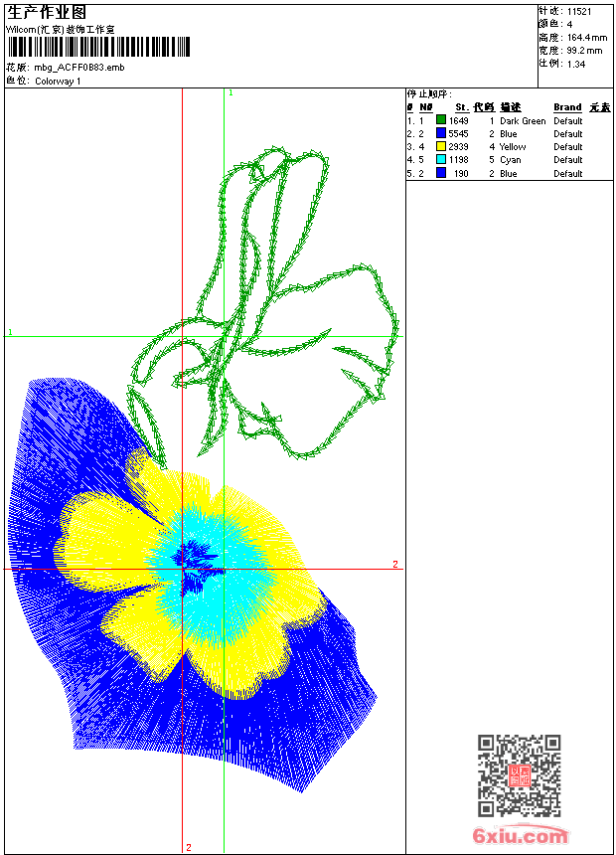Image resolution: width=616 pixels, height=855 pixels.
Task: Click the 生产作业图 title
Action: click(x=46, y=12)
